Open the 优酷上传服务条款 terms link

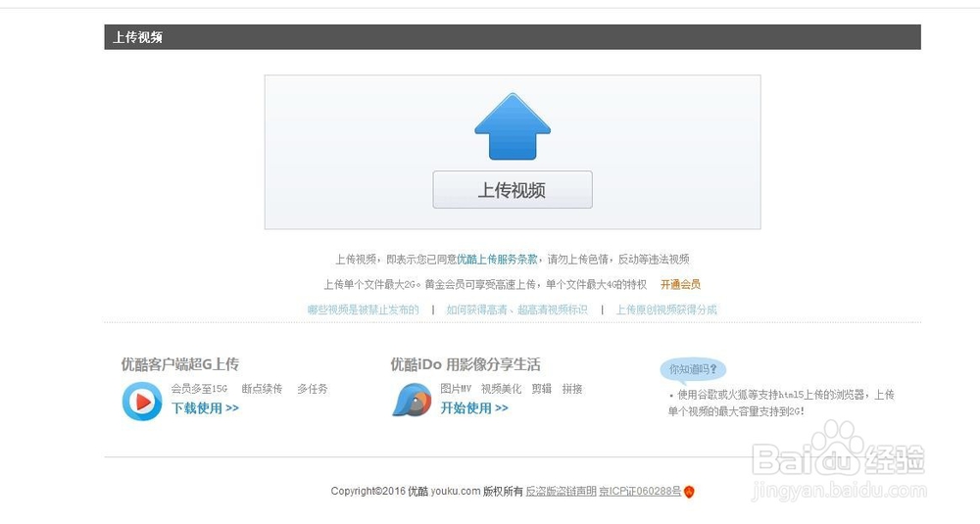[x=497, y=260]
